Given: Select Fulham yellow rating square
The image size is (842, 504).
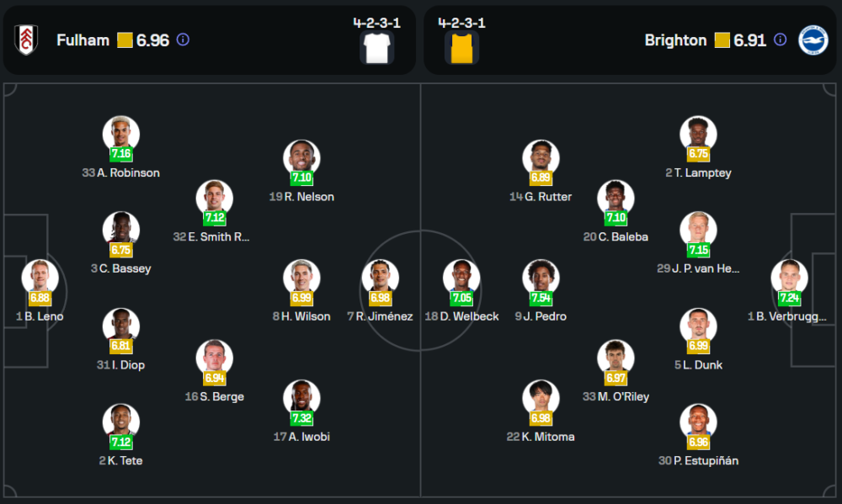Looking at the screenshot, I should click(125, 40).
